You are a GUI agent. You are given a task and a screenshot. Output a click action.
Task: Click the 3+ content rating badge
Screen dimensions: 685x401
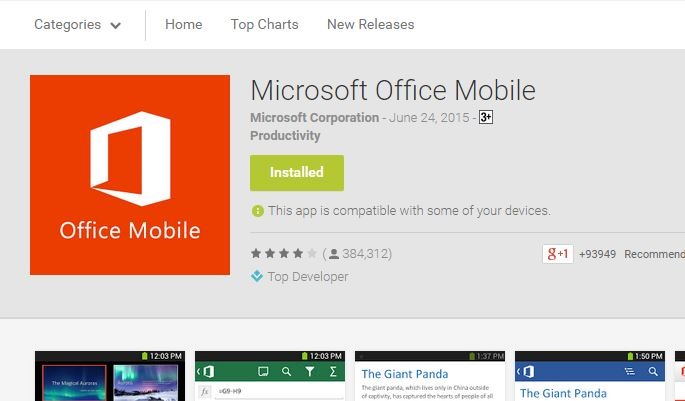[x=486, y=118]
